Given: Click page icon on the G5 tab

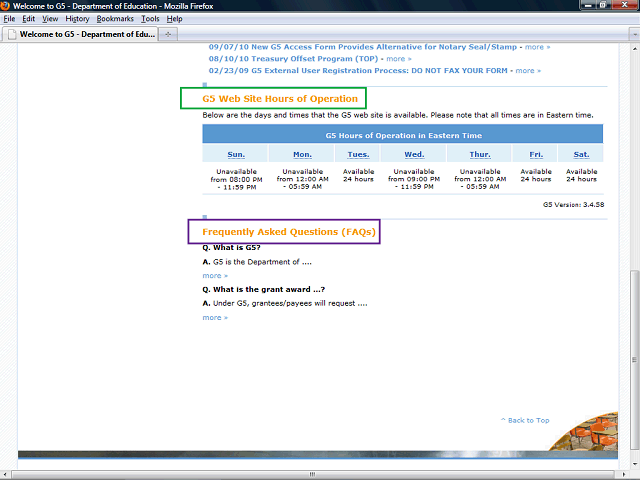Looking at the screenshot, I should tap(13, 34).
